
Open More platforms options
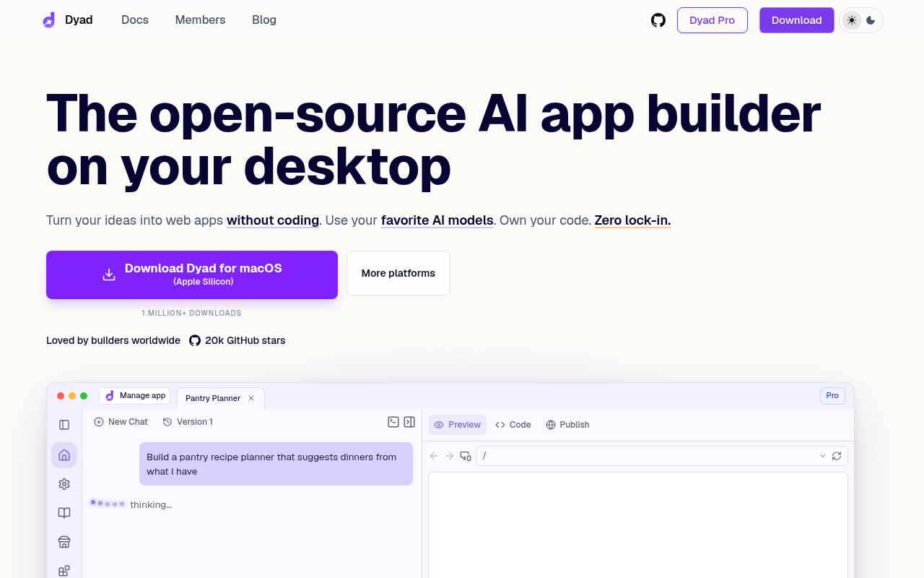[x=398, y=273]
